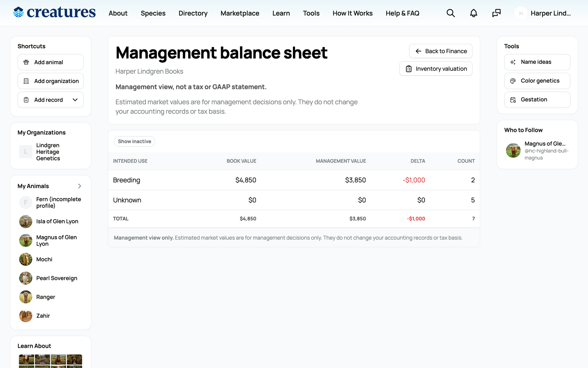Click Breeding book value $4,850

pyautogui.click(x=246, y=180)
